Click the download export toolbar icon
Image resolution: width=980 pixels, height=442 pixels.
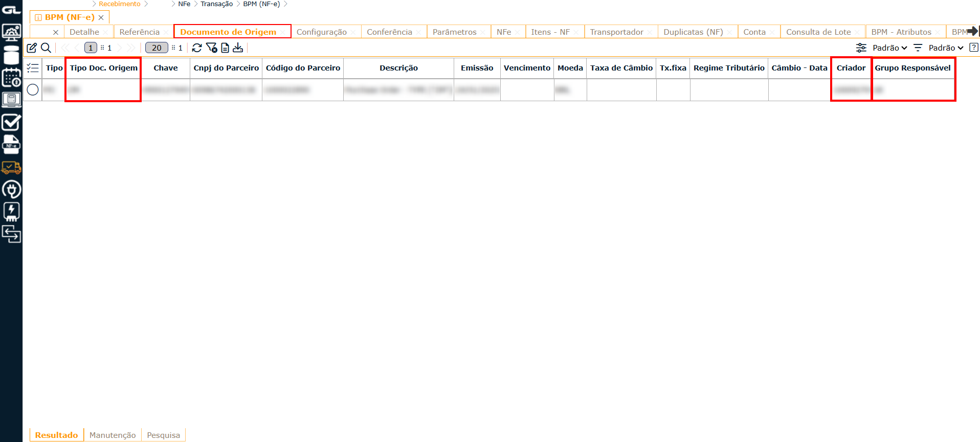point(238,48)
